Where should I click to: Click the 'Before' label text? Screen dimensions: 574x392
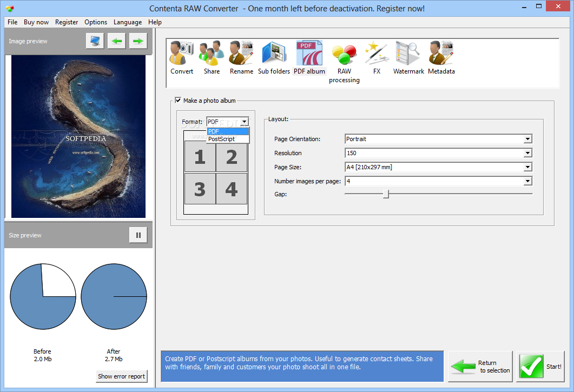tap(42, 351)
